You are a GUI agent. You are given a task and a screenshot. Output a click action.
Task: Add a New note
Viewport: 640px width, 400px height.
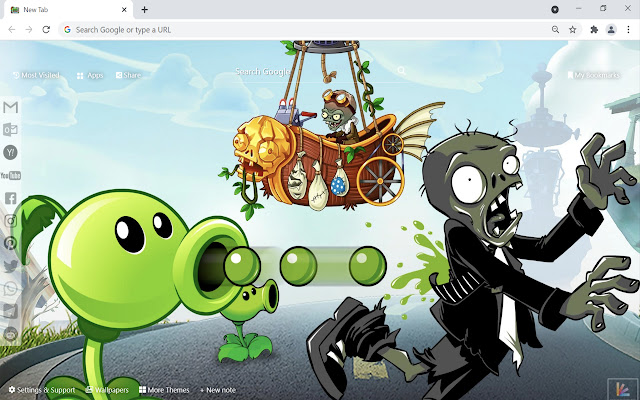point(218,390)
